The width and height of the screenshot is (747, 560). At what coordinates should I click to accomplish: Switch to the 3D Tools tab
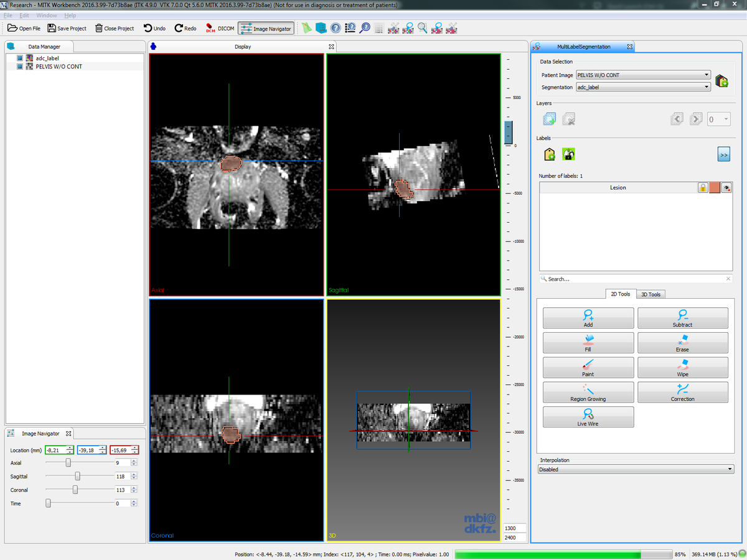tap(651, 294)
